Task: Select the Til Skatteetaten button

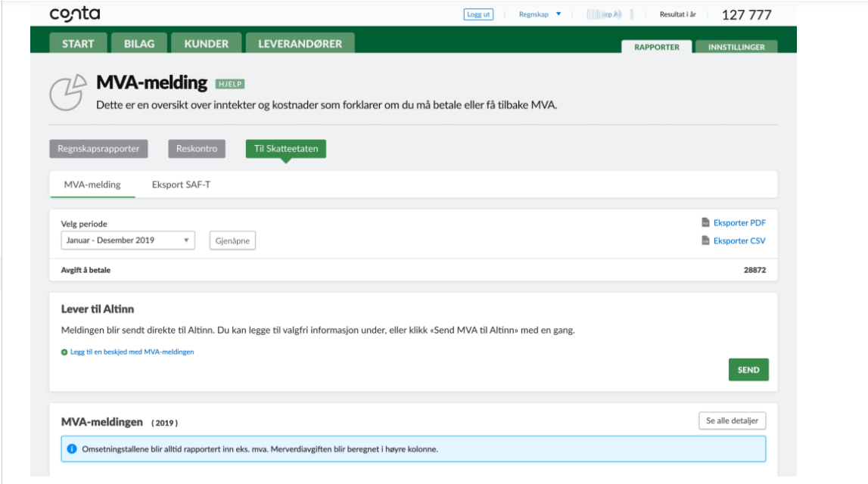Action: coord(285,149)
